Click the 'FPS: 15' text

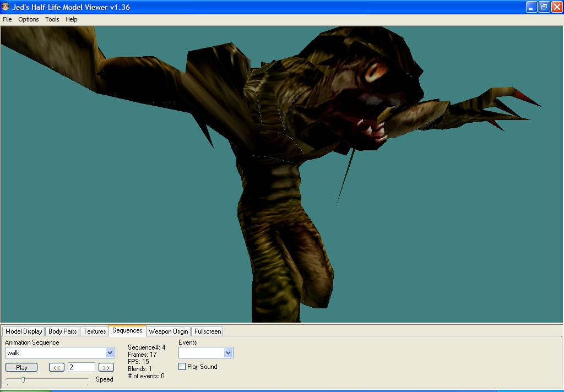[138, 362]
